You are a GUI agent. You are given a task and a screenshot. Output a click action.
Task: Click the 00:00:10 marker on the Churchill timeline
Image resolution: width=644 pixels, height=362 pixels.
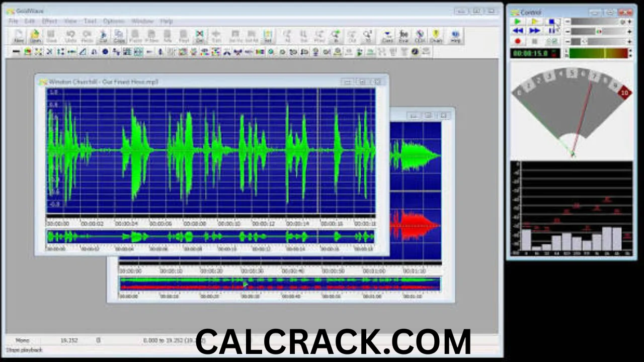point(229,223)
